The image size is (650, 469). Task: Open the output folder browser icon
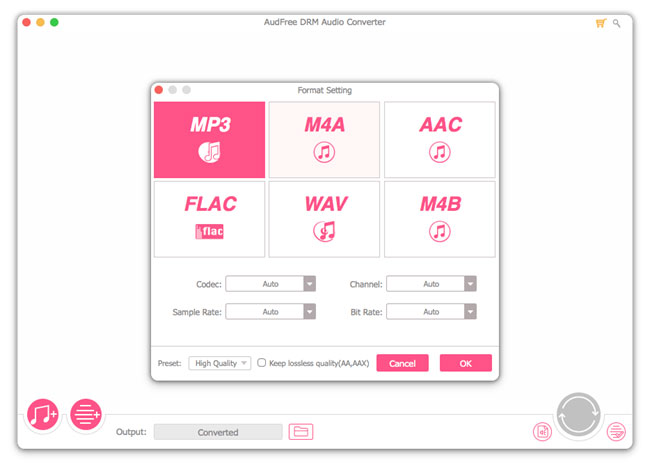(x=301, y=432)
